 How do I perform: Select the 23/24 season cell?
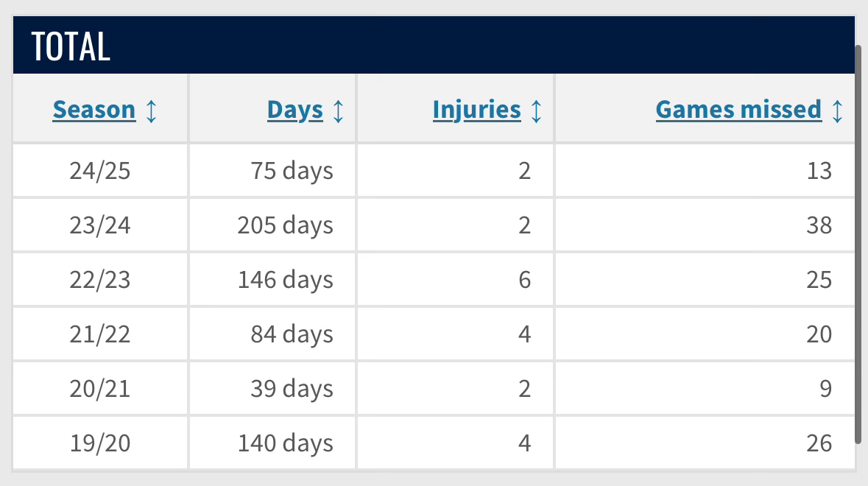(x=100, y=225)
